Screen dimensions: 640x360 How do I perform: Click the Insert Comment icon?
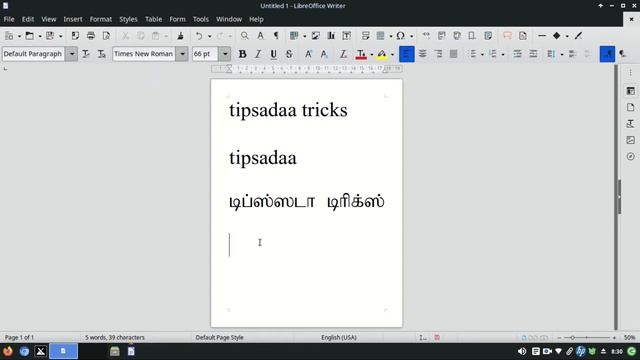coord(507,36)
